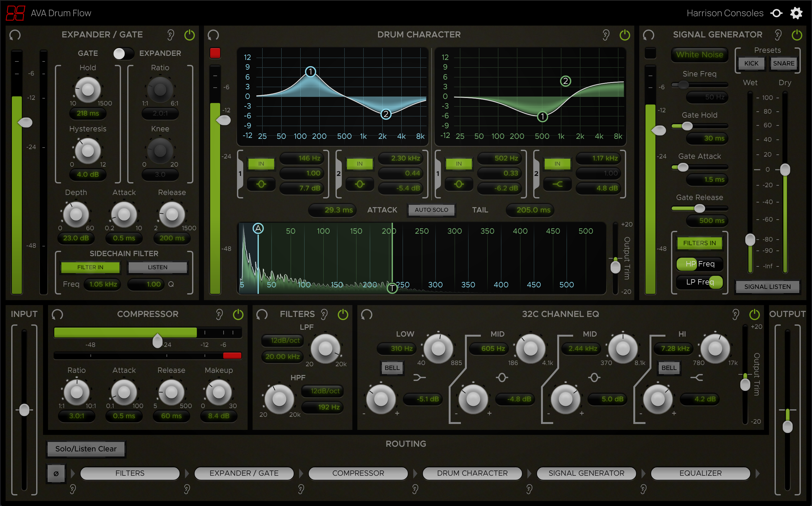
Task: Open the White Noise source selector
Action: (x=699, y=55)
